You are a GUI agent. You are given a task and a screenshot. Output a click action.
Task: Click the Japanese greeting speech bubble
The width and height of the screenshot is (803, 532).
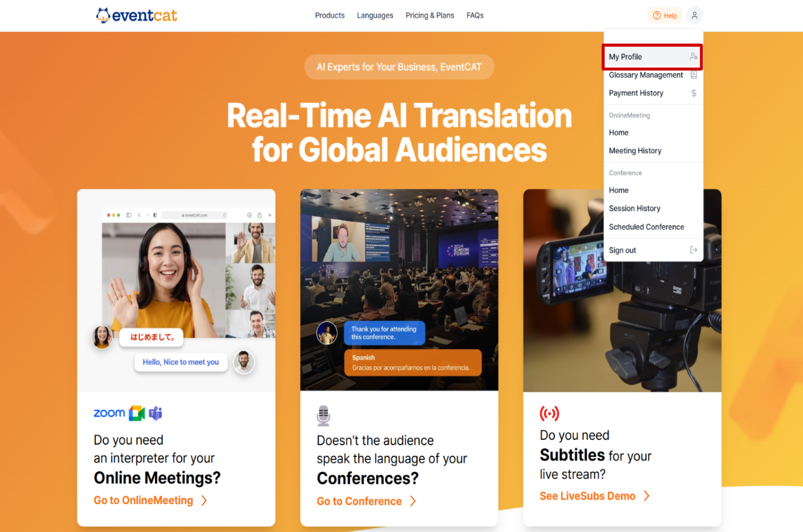click(152, 337)
